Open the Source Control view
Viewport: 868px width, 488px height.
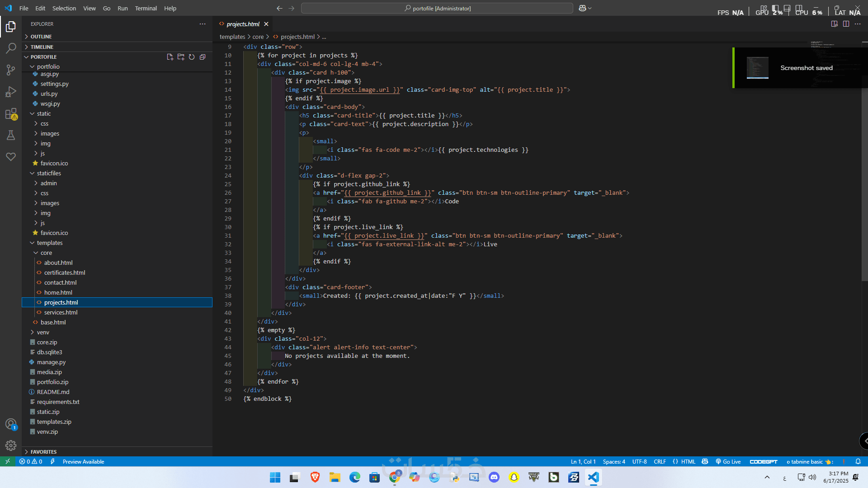(11, 70)
